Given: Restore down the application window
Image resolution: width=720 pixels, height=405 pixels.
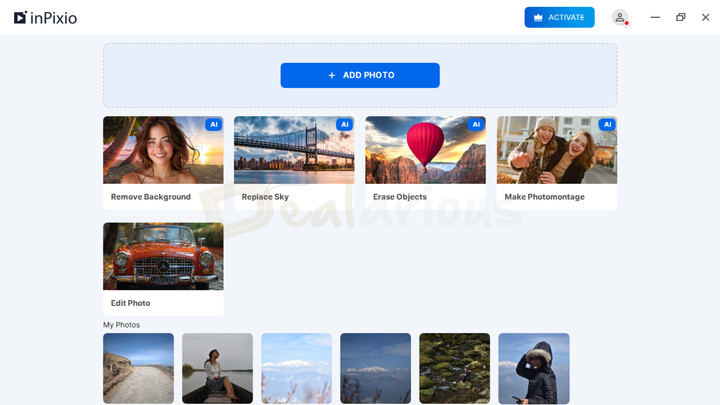Looking at the screenshot, I should (681, 17).
